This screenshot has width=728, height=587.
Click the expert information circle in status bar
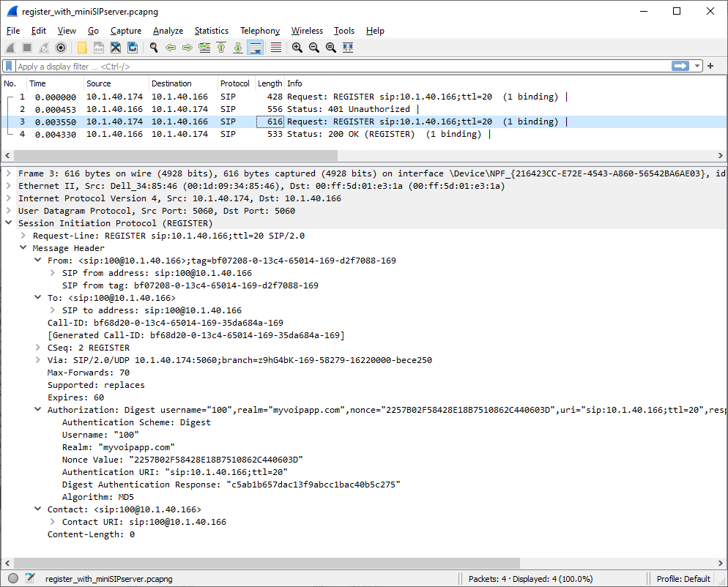(13, 578)
